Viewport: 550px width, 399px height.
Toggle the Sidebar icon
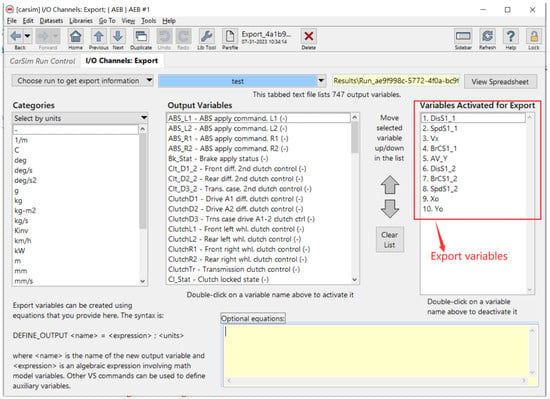(463, 36)
